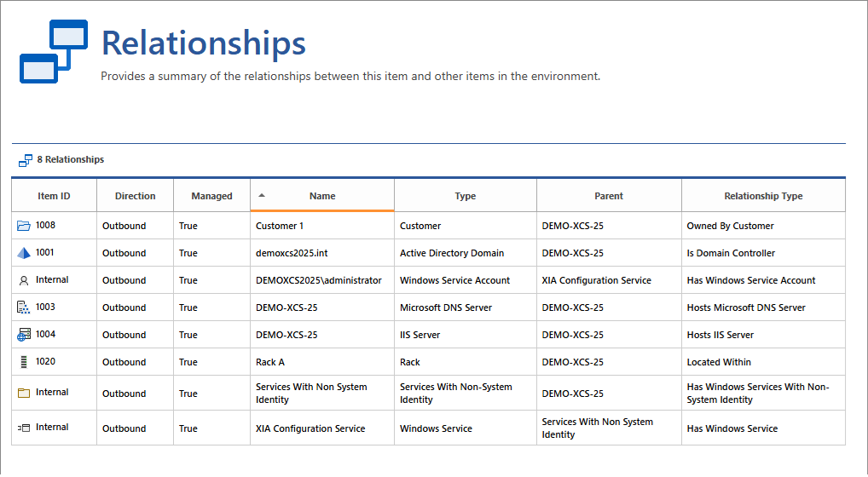The width and height of the screenshot is (868, 477).
Task: Sort by the Item ID column header
Action: point(54,196)
